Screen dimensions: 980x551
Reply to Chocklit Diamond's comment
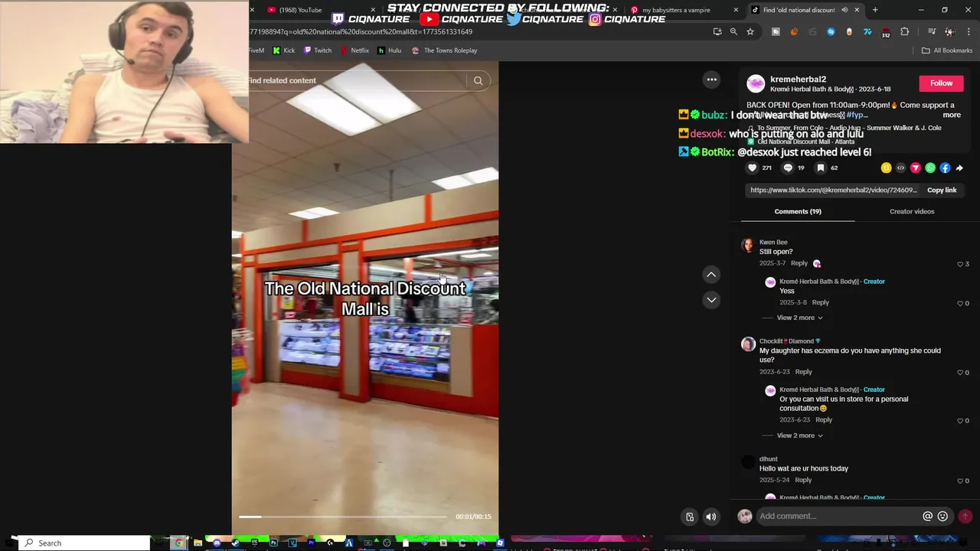(x=803, y=372)
